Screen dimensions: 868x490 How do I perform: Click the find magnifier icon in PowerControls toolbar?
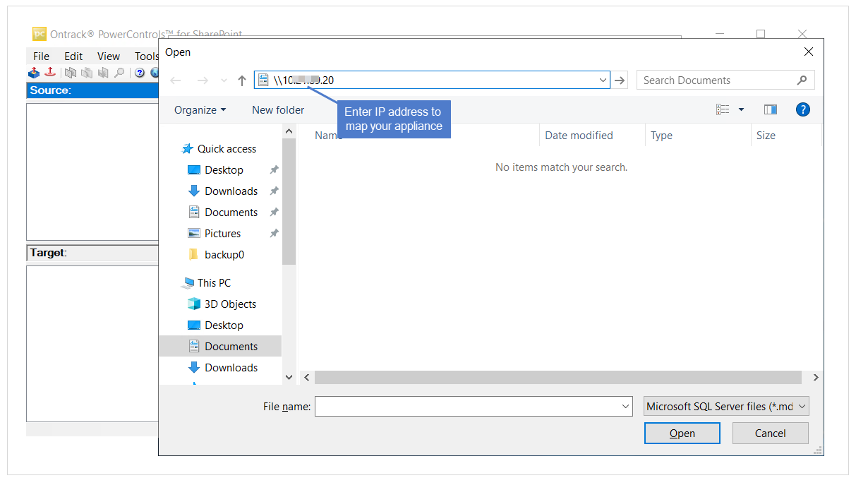119,72
